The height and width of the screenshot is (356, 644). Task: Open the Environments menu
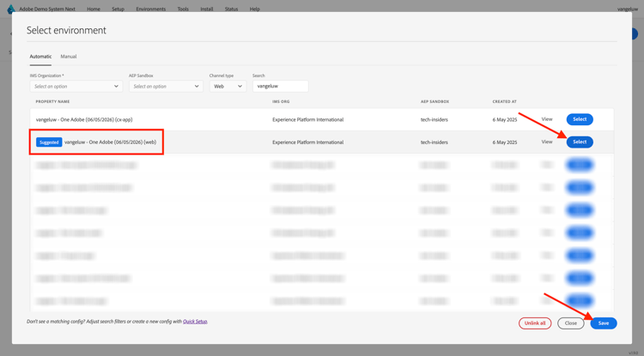[151, 9]
